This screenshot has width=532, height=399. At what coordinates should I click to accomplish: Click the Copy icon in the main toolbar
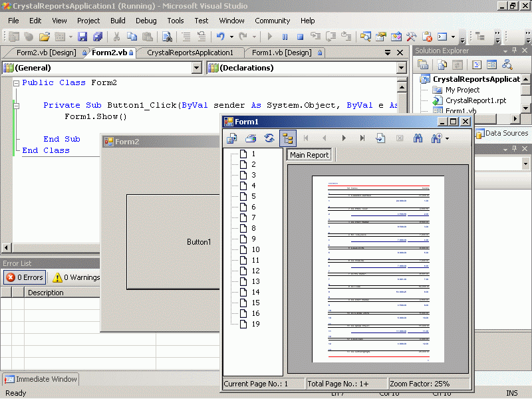point(132,37)
